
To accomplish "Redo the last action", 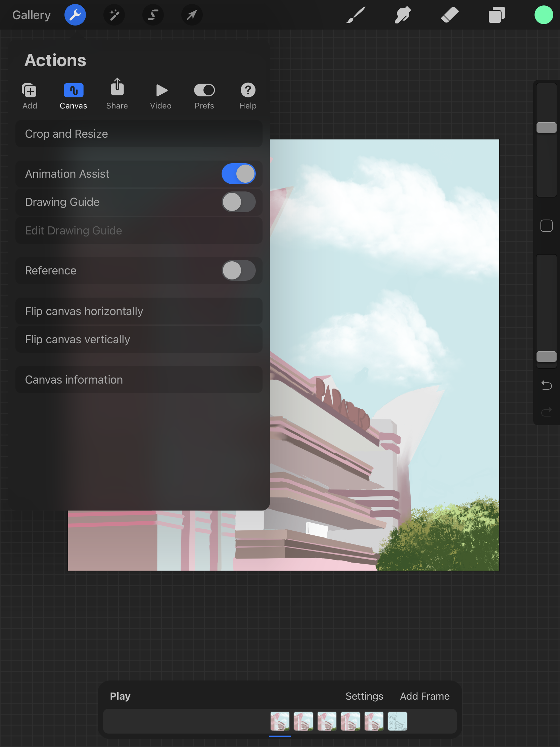I will [x=546, y=411].
